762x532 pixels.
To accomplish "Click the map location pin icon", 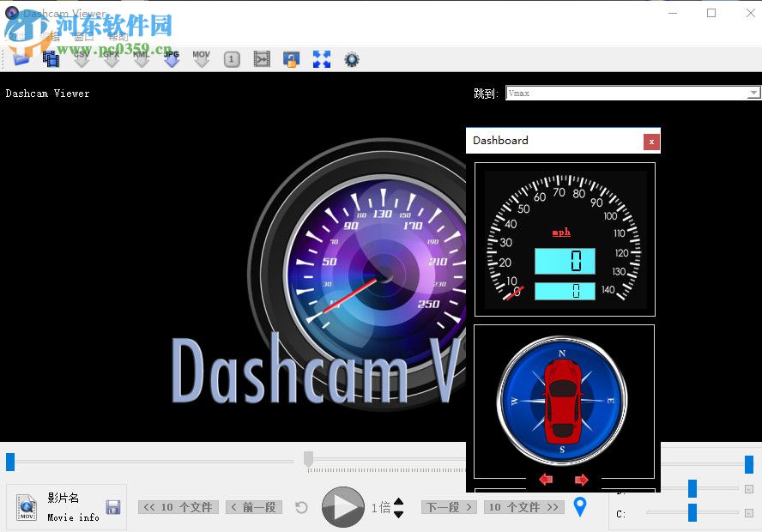I will (578, 507).
